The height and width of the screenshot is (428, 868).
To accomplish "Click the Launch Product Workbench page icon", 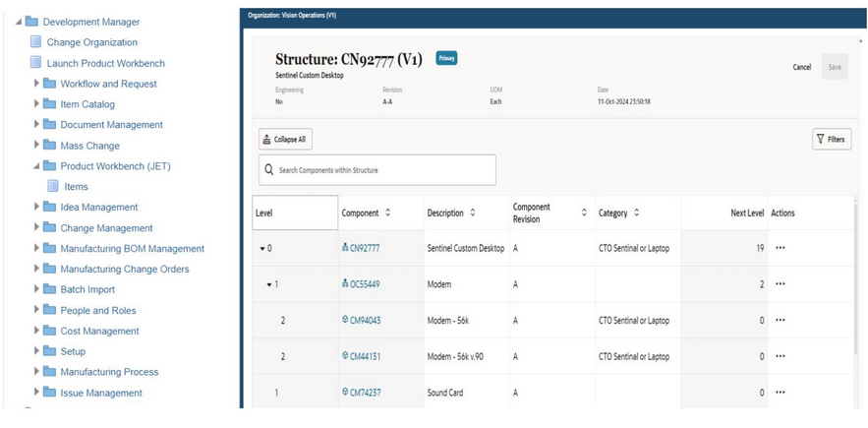I will pos(35,63).
